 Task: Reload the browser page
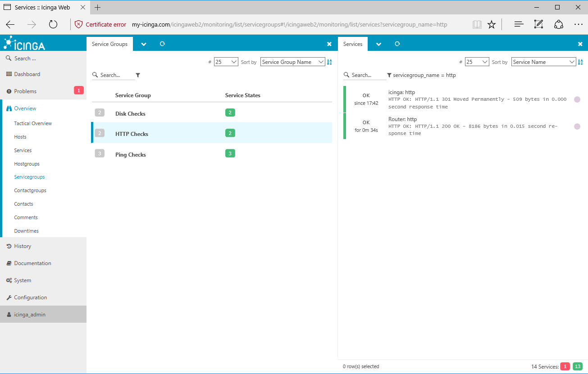53,24
